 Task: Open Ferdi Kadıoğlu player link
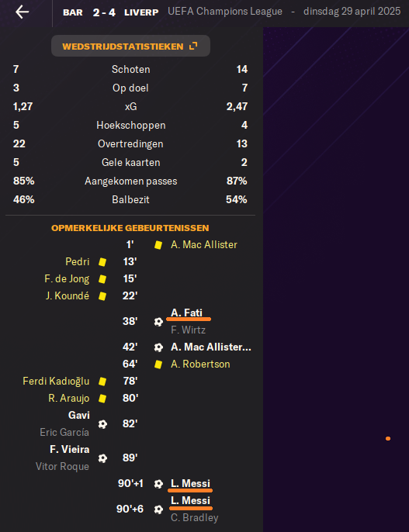coord(56,381)
